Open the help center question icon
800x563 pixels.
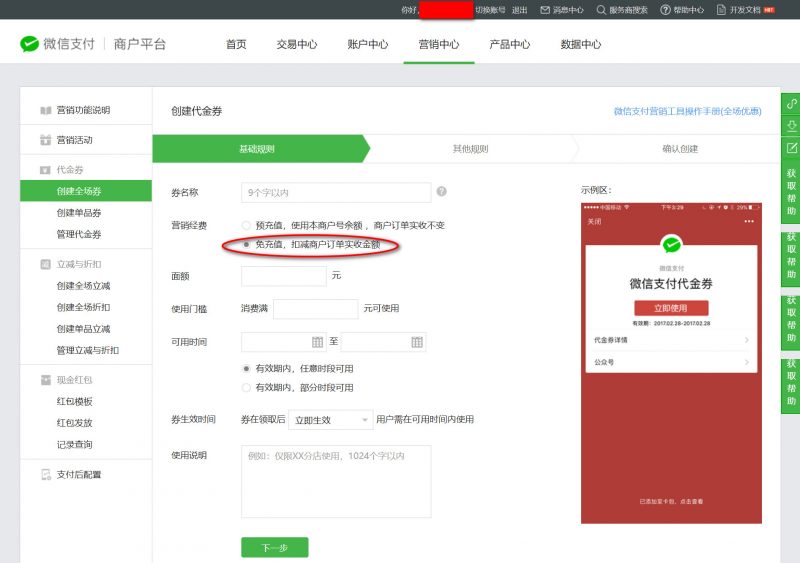(x=665, y=10)
